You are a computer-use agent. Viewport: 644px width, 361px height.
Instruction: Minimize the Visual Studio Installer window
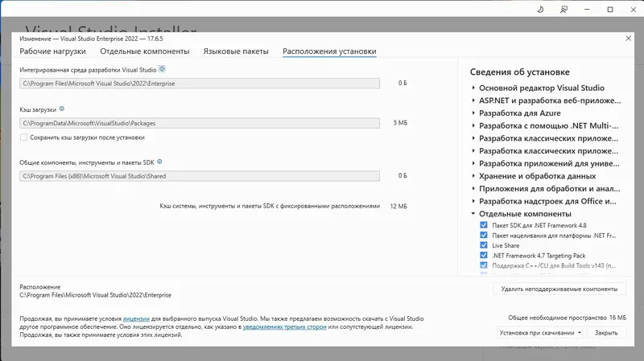tap(587, 10)
